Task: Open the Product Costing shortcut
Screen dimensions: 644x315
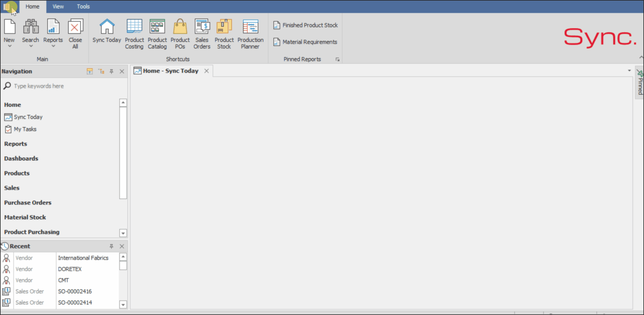Action: (134, 34)
